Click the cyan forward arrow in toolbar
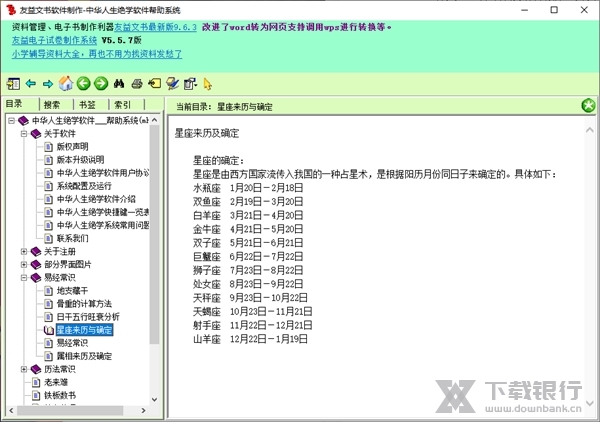Screen dimensions: 600x422 pos(48,83)
